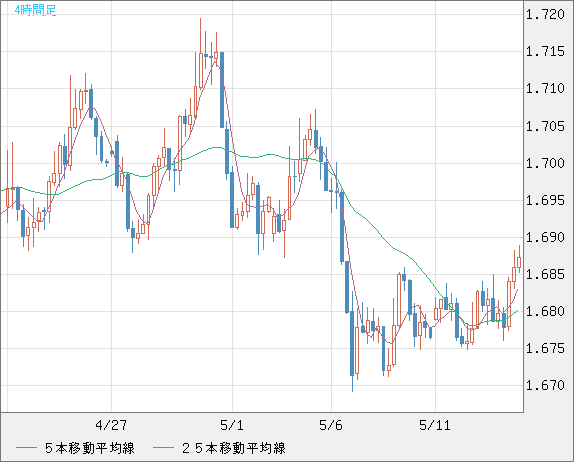The image size is (574, 462).
Task: Click the lowest candle wick near 1.670
Action: point(353,384)
